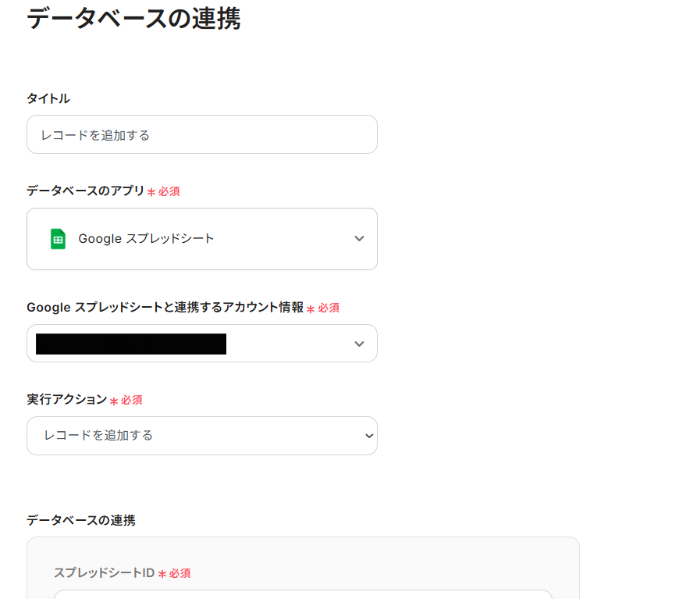Click the red asterisk beside データベースのアプリ
The width and height of the screenshot is (700, 599).
(151, 192)
